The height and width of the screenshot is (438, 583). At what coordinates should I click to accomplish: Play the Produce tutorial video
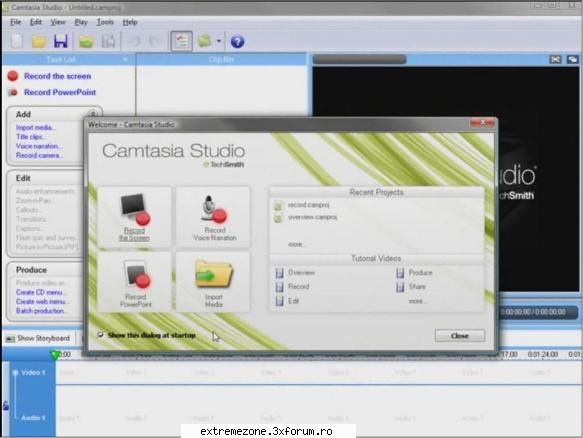(x=414, y=273)
